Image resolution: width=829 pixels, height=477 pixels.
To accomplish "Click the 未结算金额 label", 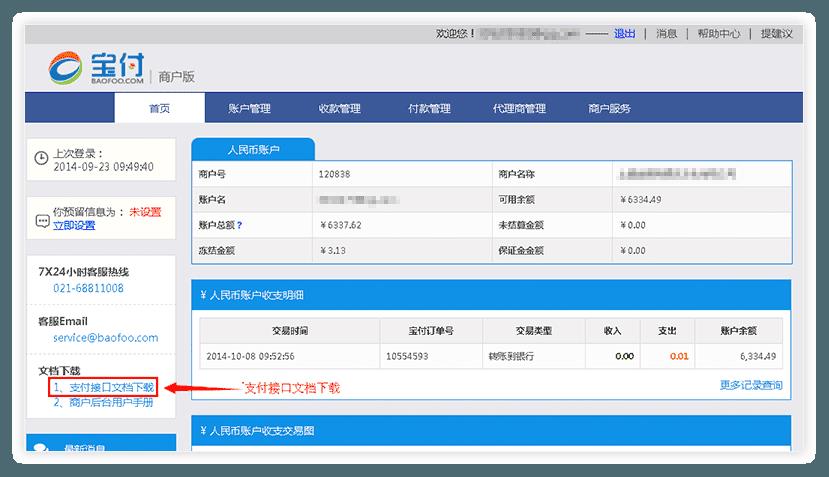I will tap(521, 225).
